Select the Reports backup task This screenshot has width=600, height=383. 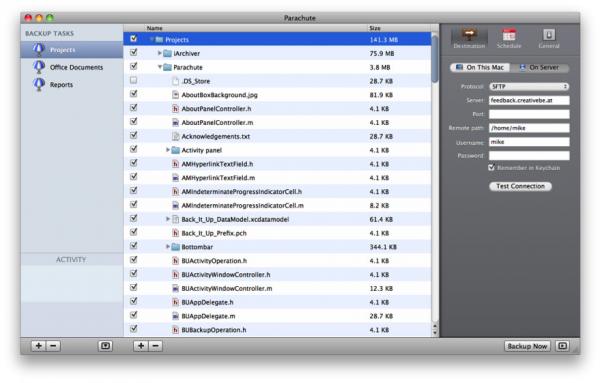pos(72,85)
